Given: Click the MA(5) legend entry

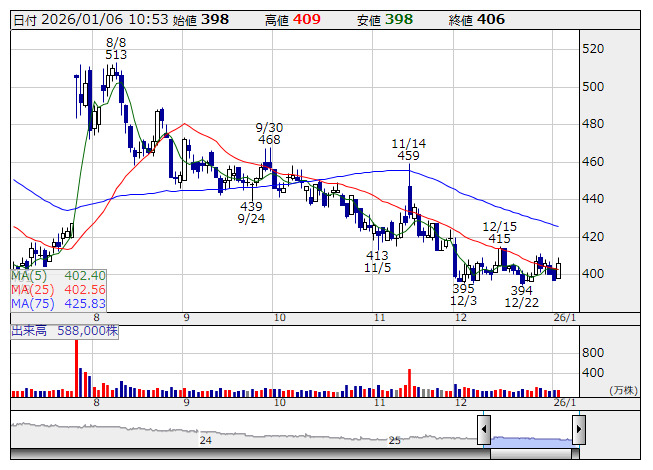Looking at the screenshot, I should pos(58,275).
